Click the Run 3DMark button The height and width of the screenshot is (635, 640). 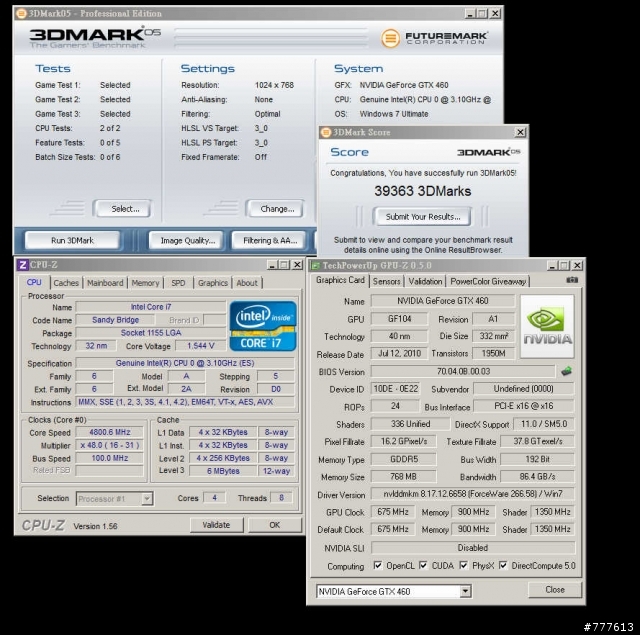tap(72, 240)
